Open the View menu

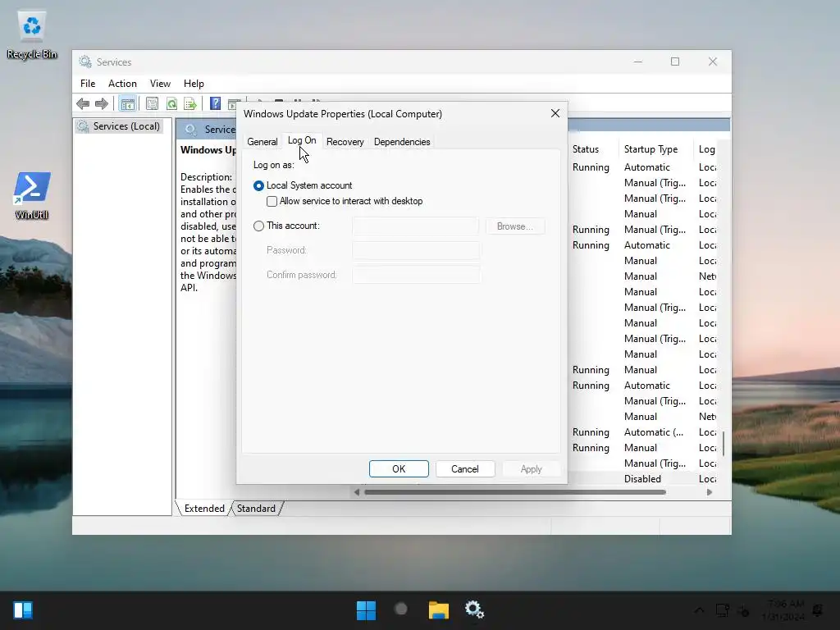coord(160,84)
